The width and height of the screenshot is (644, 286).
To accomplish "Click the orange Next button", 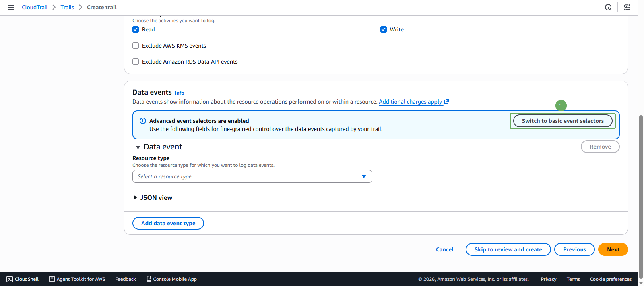I will [x=613, y=249].
